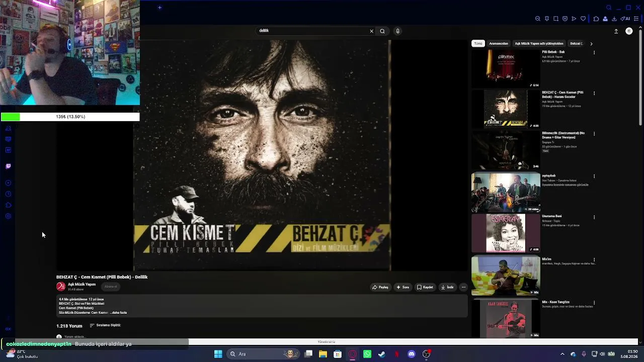Click the YouTube create upload icon
Screen dimensions: 644x362
coord(616,31)
